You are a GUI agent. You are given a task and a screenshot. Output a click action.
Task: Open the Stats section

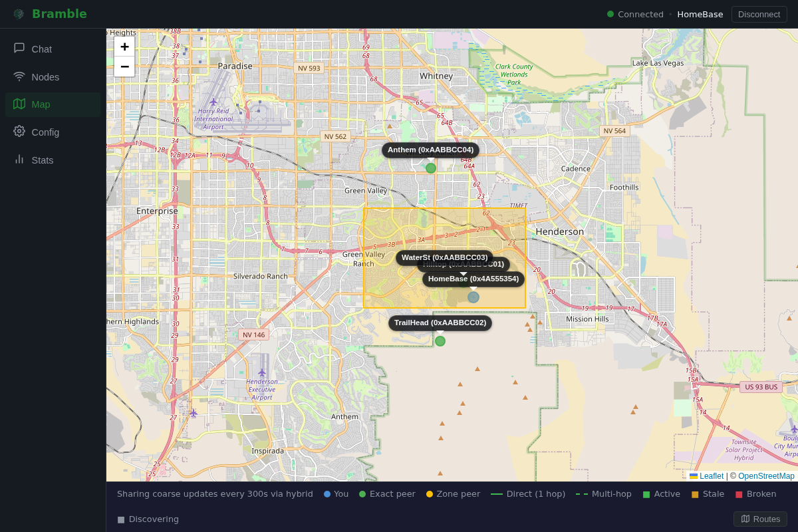click(x=53, y=160)
